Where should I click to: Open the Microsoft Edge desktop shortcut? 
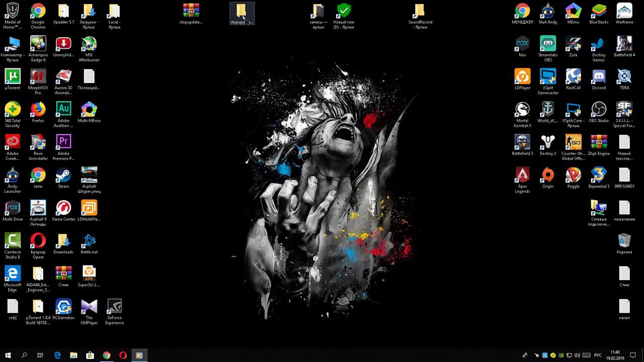point(12,279)
